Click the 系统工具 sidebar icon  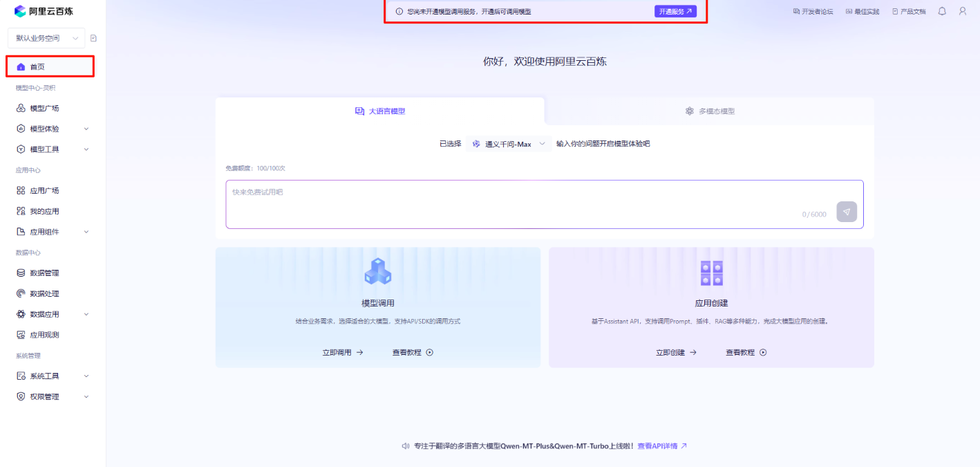coord(21,376)
